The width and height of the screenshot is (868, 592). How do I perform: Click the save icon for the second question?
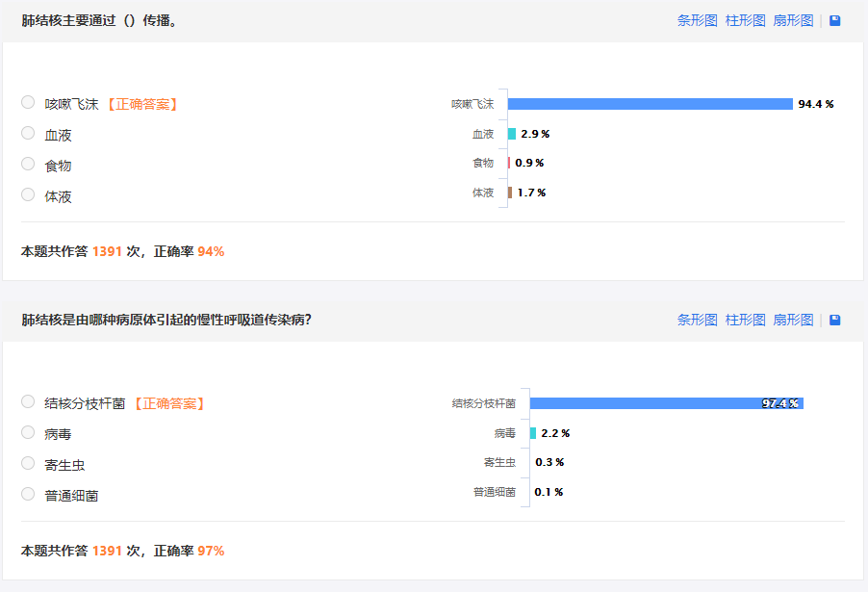pos(834,320)
